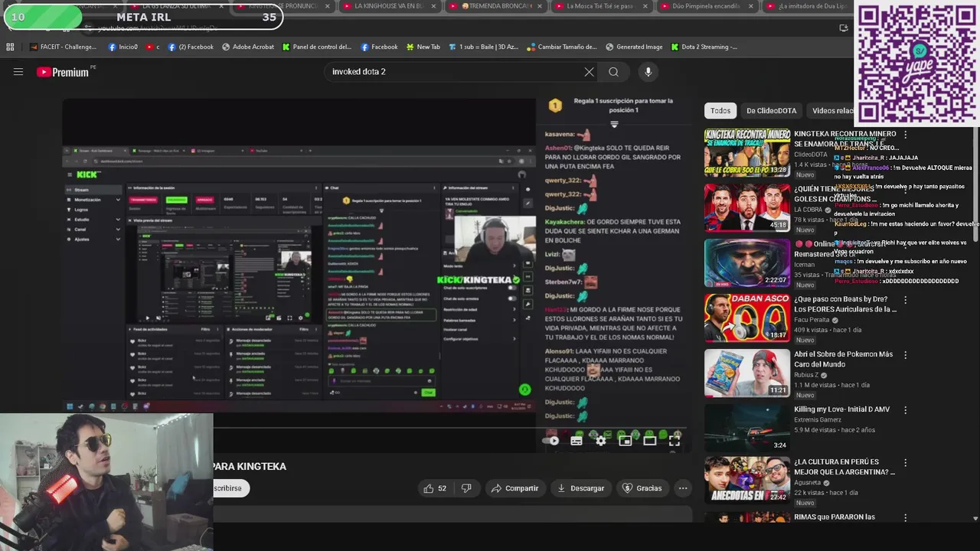Open the Adobe Acrobat bookmark
Screen dimensions: 980x551
coord(248,47)
